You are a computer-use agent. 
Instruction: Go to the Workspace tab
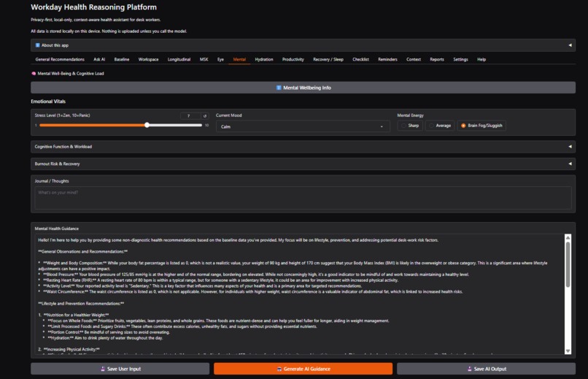[148, 59]
